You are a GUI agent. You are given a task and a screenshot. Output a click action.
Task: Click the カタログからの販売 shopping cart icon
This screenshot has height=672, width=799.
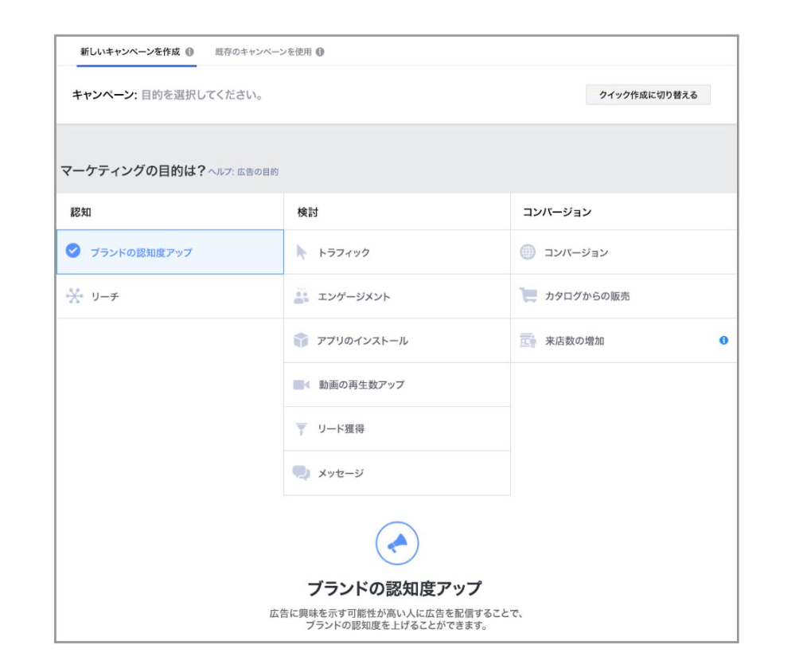pyautogui.click(x=528, y=295)
